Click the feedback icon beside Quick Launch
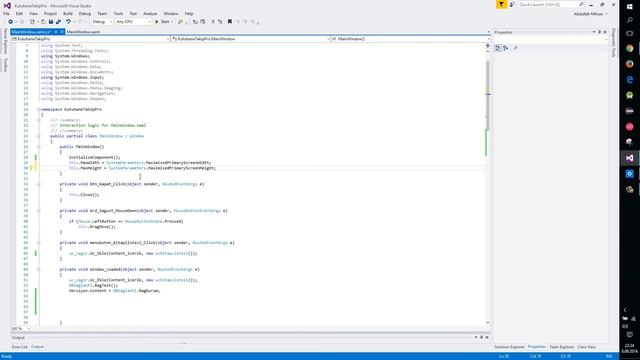Image resolution: width=640 pixels, height=360 pixels. 512,4
